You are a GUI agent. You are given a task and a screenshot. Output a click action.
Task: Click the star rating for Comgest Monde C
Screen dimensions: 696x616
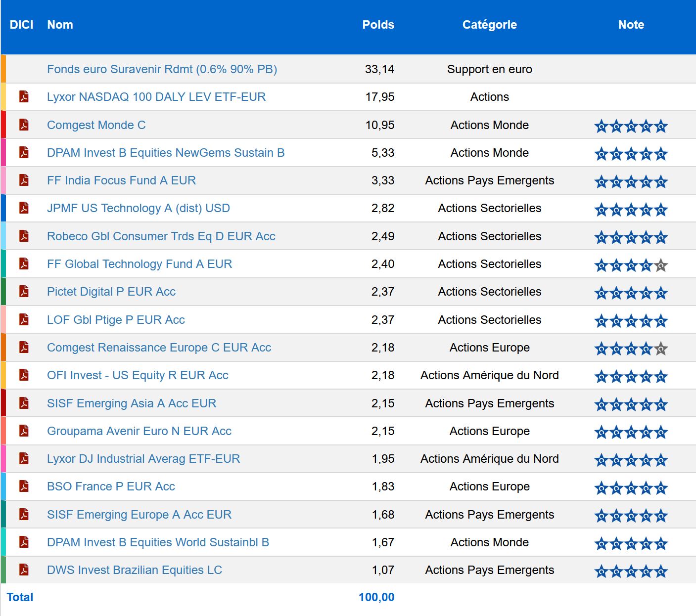(x=631, y=127)
